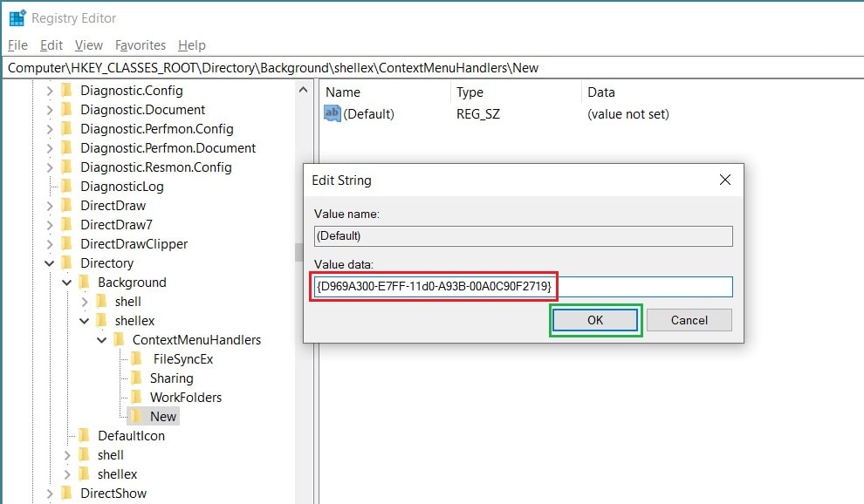Click the tree pane scroll up arrow
The width and height of the screenshot is (864, 504).
click(x=303, y=89)
